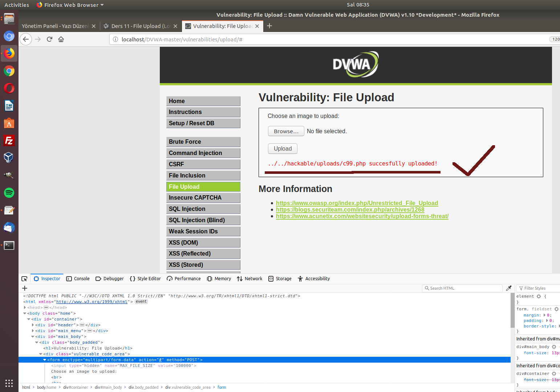Select div.vulnerable_code_area in breadcrumb bar

(x=188, y=387)
